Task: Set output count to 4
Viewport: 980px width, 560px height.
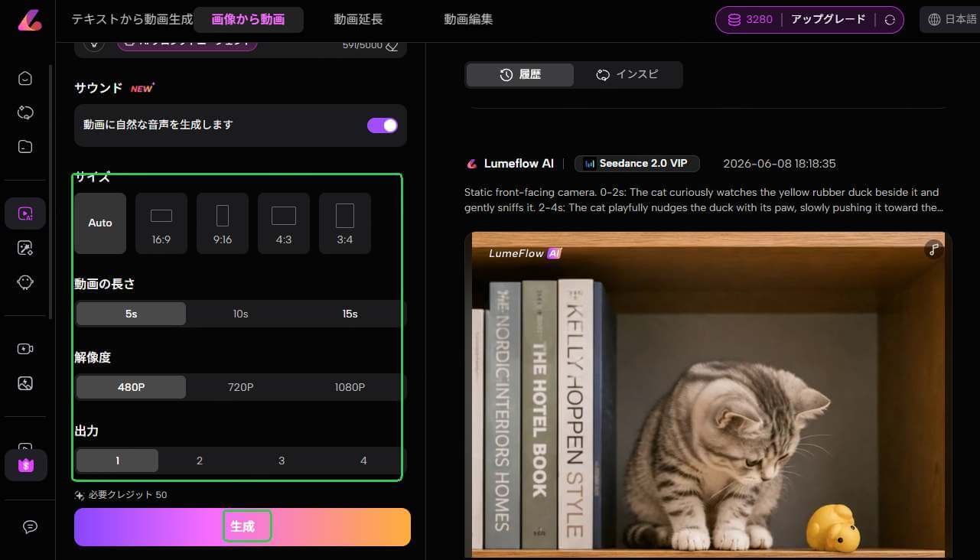Action: tap(363, 461)
